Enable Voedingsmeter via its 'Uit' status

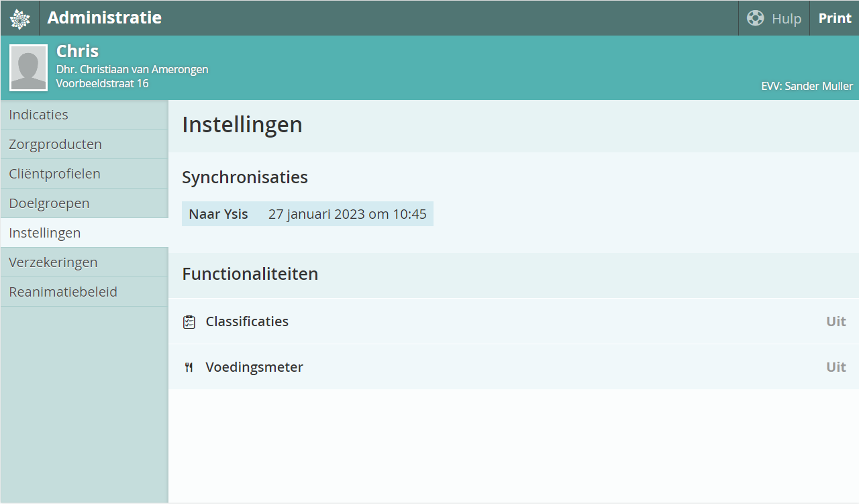[836, 367]
